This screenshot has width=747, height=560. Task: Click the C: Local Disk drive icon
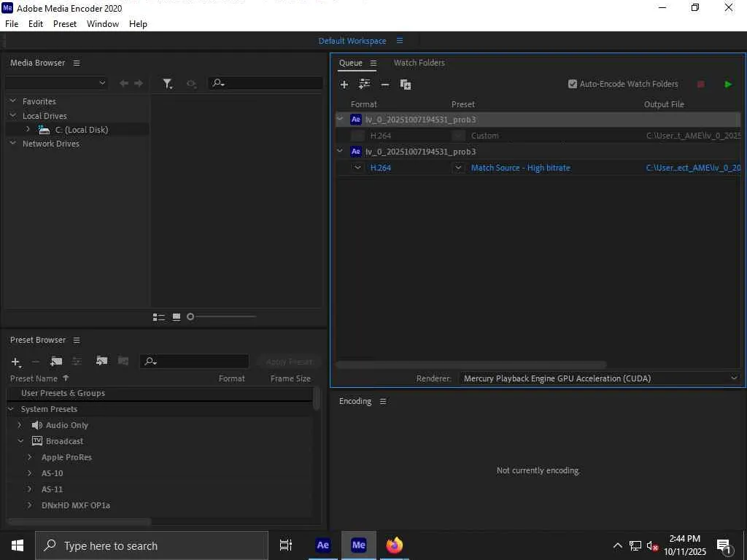pos(44,130)
